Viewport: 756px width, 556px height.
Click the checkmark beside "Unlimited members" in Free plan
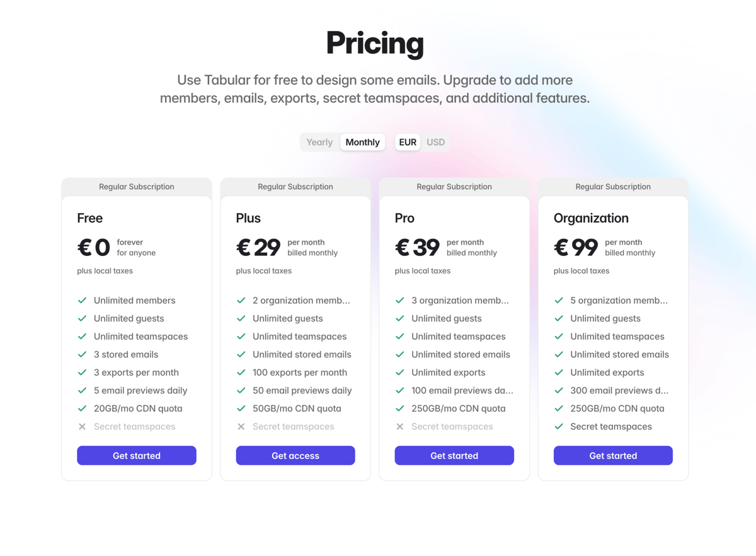tap(82, 301)
